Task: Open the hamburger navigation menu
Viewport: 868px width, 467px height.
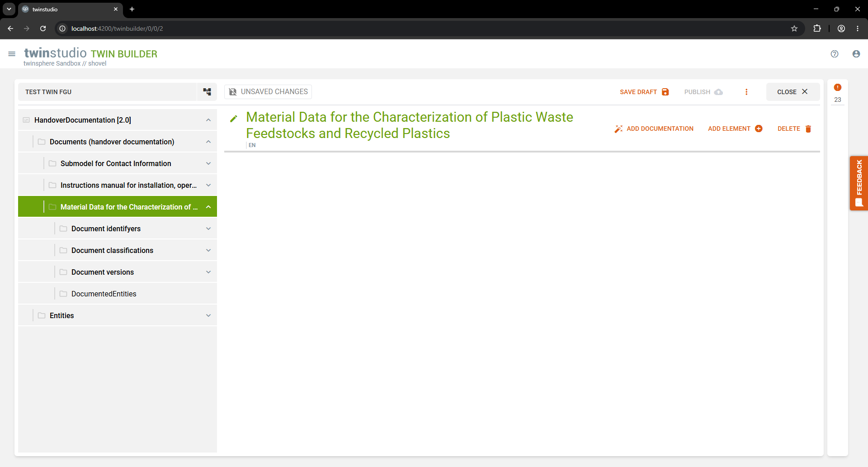Action: tap(12, 54)
